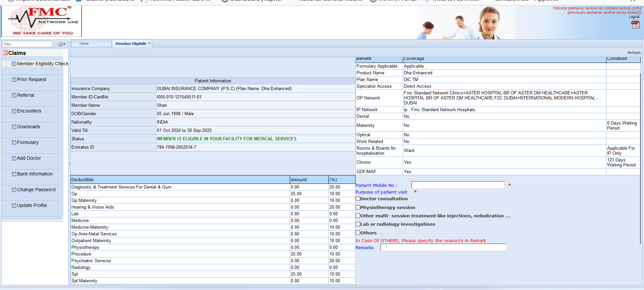Check the Doctor consultation checkbox
Image resolution: width=644 pixels, height=290 pixels.
click(x=358, y=199)
